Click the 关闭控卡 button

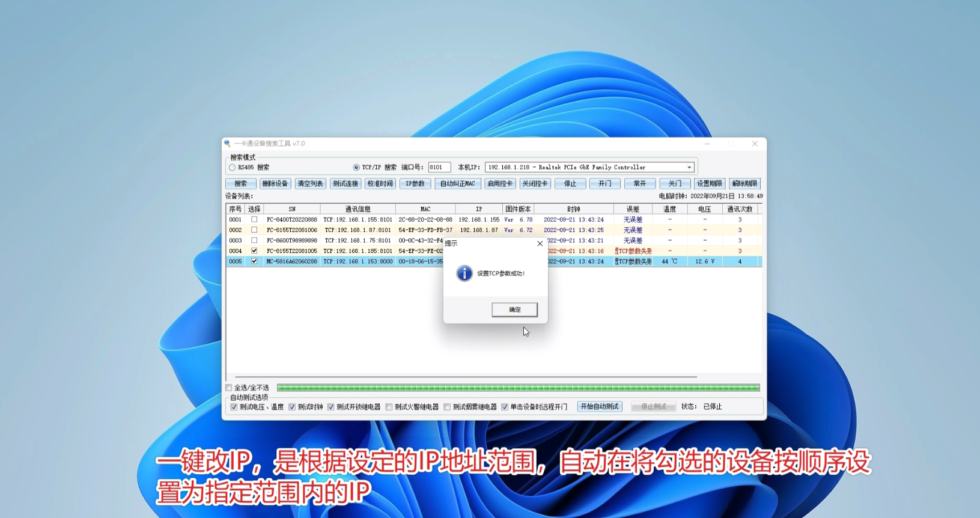(535, 184)
